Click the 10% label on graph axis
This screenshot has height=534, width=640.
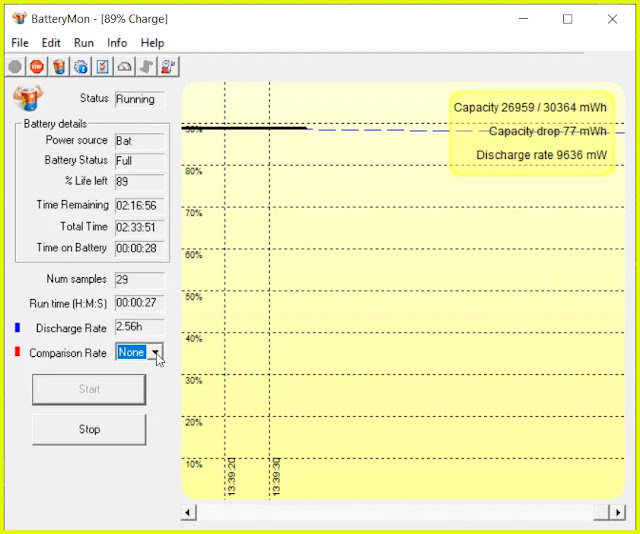[x=194, y=464]
